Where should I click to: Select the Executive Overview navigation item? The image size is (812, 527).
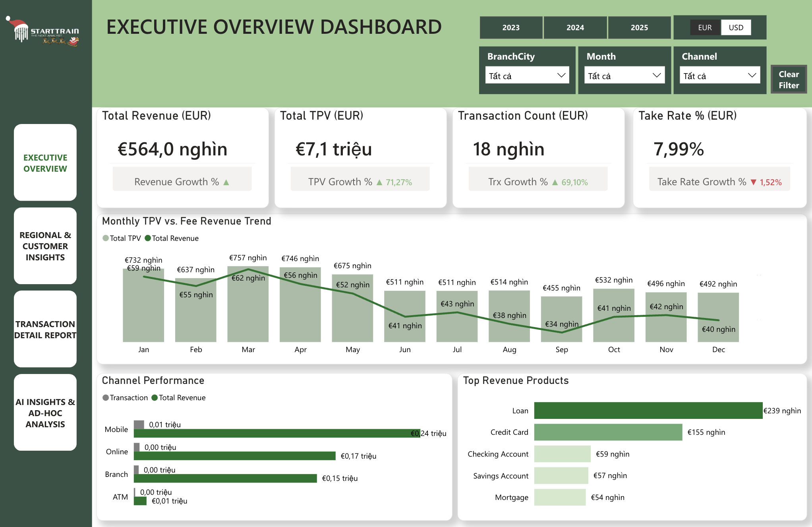(x=45, y=163)
